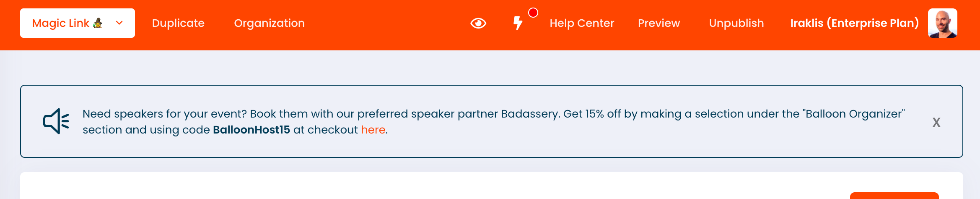Toggle the eye visibility icon

[478, 23]
